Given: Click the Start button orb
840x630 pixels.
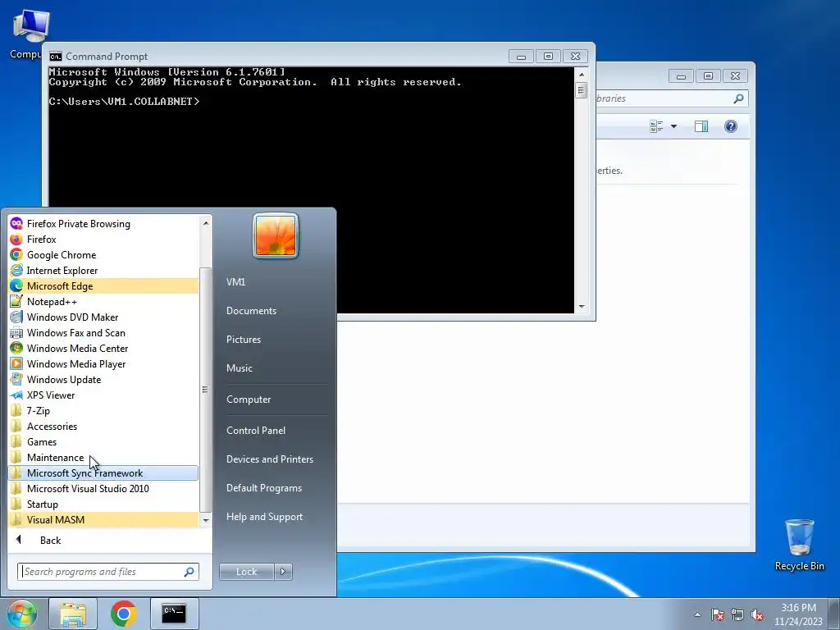Looking at the screenshot, I should [x=22, y=614].
